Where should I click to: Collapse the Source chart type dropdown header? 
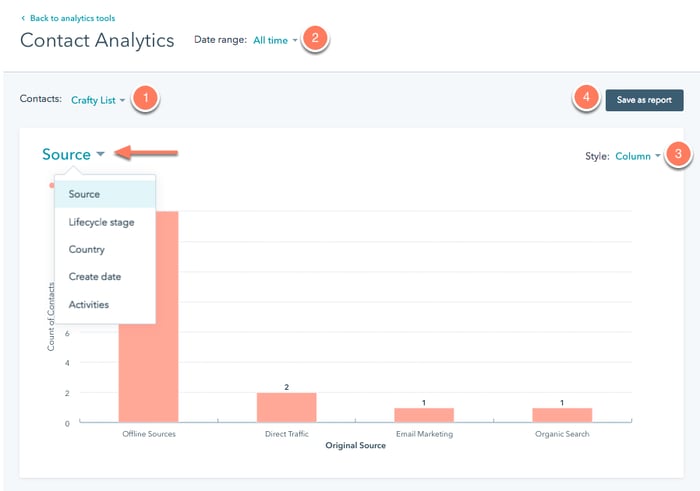[x=73, y=154]
